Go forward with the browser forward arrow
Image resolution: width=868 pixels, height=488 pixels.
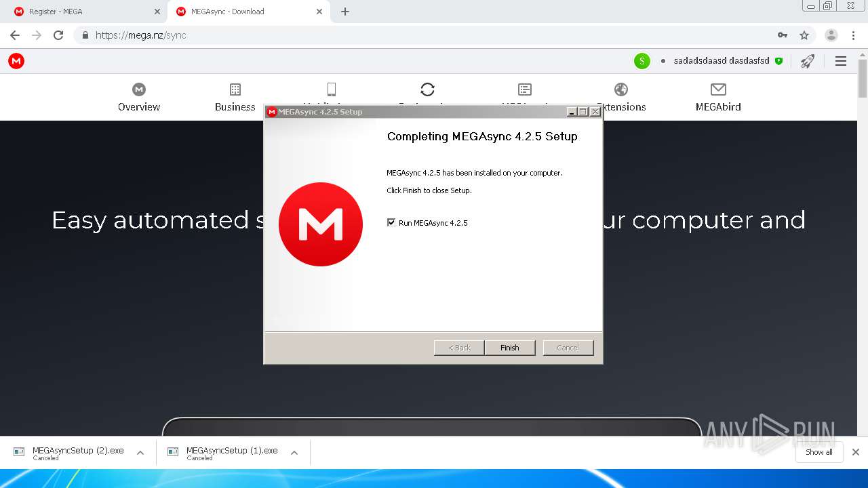37,35
